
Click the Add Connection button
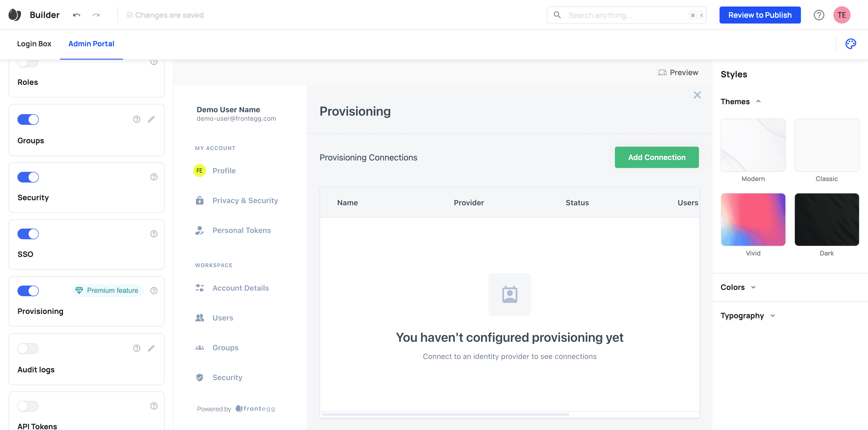[x=657, y=157]
